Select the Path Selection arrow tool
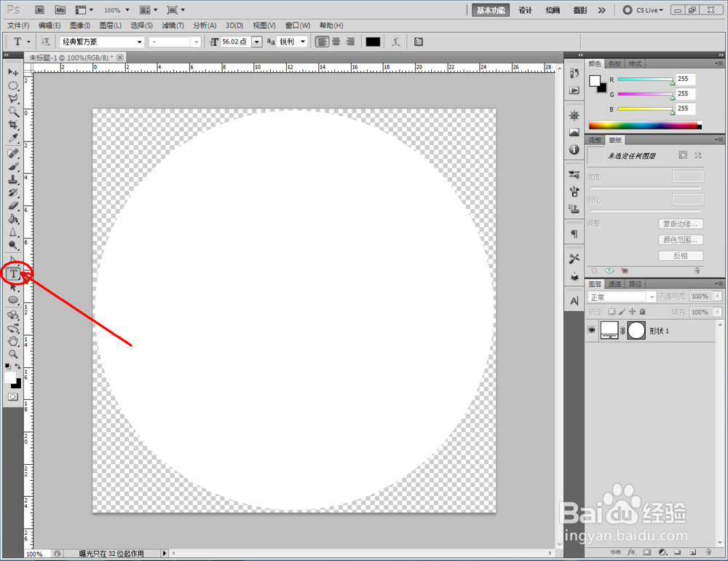728x561 pixels. coord(13,287)
